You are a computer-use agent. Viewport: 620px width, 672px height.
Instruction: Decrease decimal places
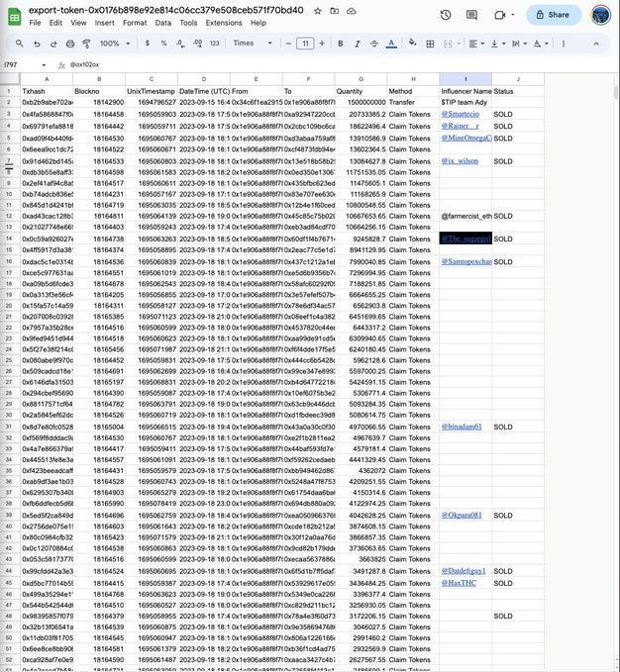click(180, 44)
